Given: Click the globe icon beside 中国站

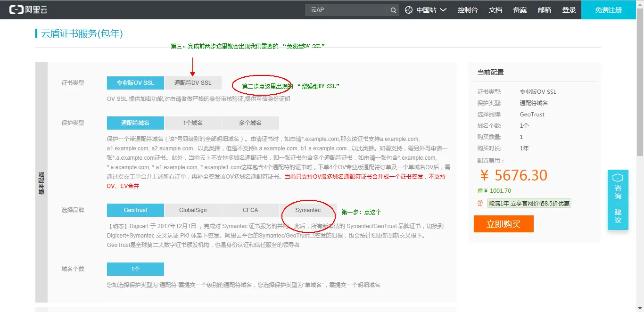Looking at the screenshot, I should pos(408,9).
